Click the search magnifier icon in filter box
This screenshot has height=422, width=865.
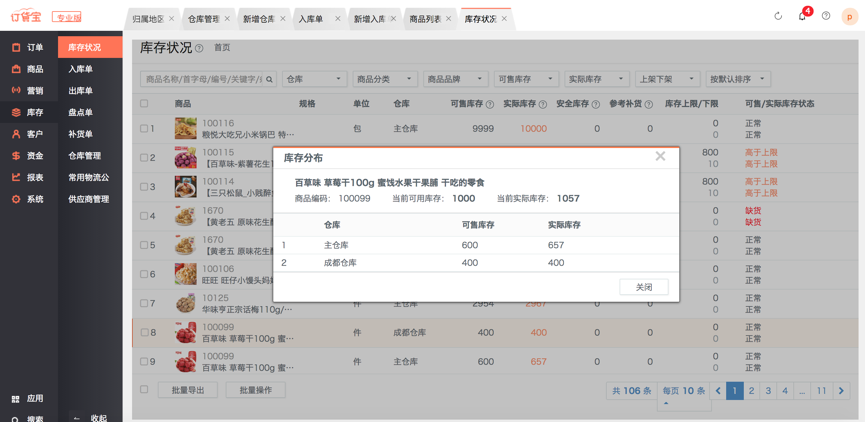tap(269, 79)
